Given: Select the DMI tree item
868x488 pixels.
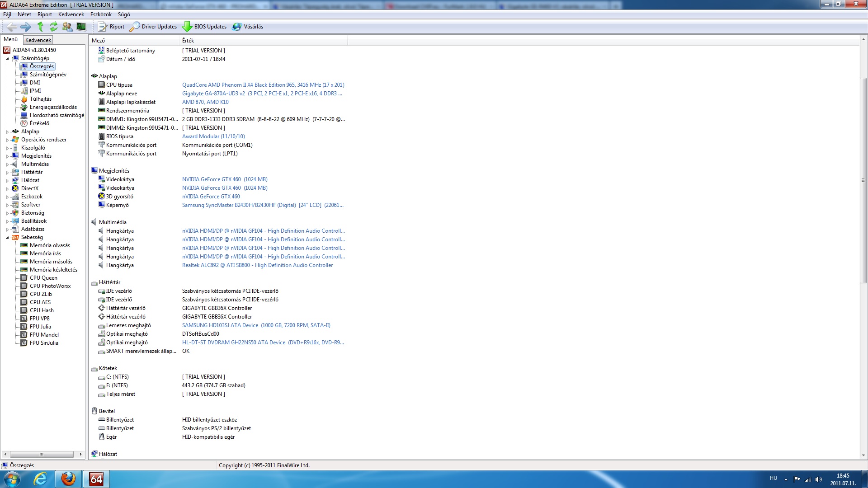Looking at the screenshot, I should coord(35,83).
